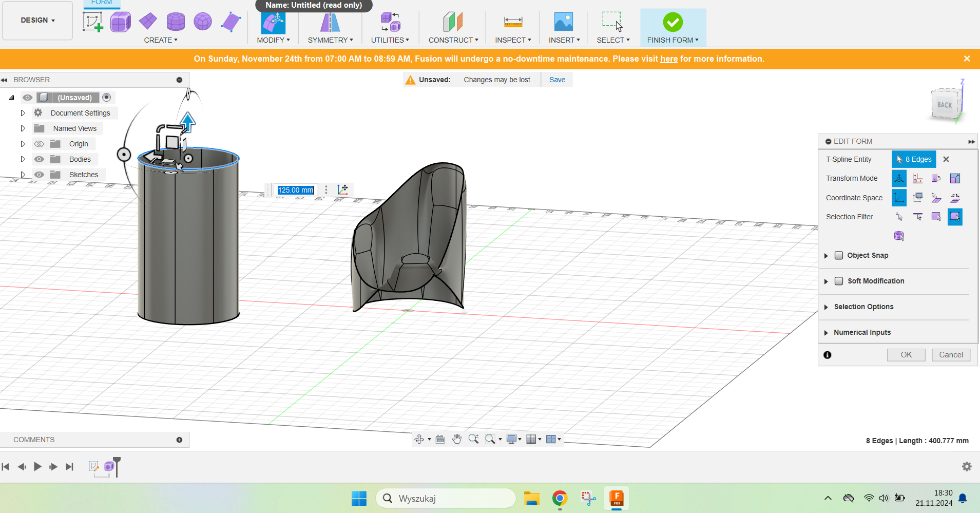Choose the Cylinder form primitive icon
980x513 pixels.
[176, 22]
